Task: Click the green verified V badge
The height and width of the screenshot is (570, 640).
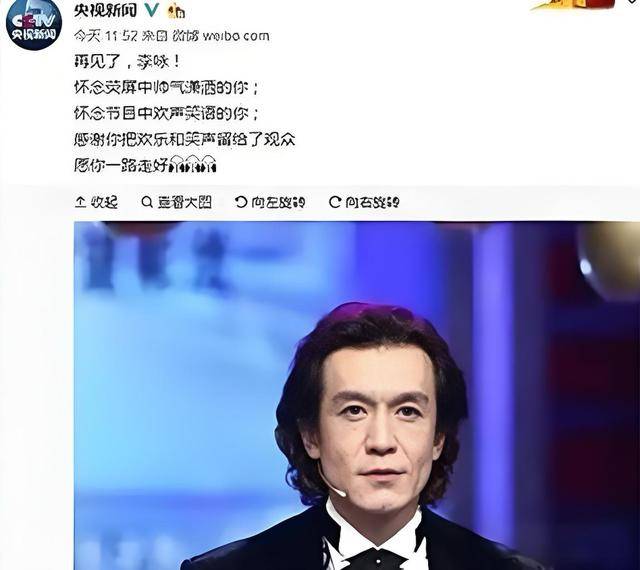Action: tap(152, 10)
